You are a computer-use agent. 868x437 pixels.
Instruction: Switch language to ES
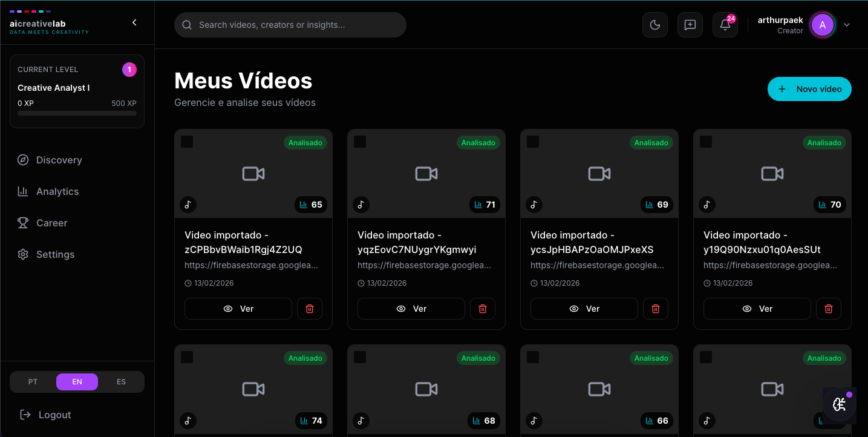(x=121, y=382)
